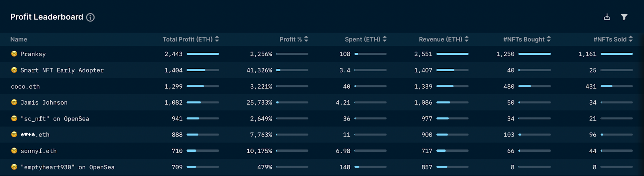Sort by Profit % column arrows
The width and height of the screenshot is (644, 176).
(306, 39)
